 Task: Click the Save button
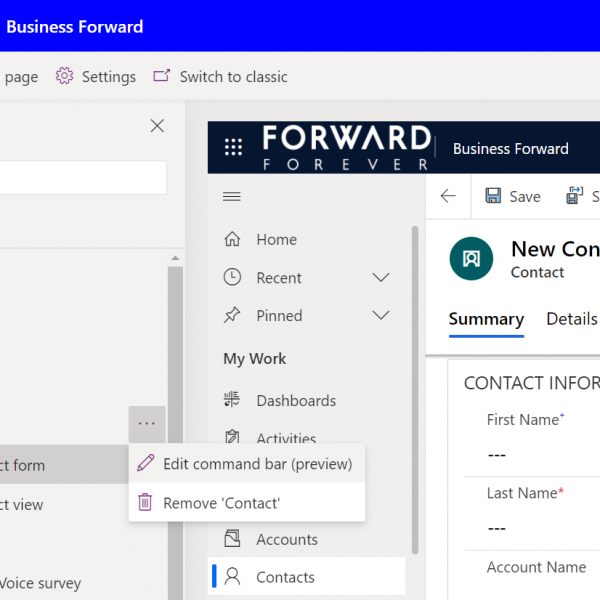[513, 197]
